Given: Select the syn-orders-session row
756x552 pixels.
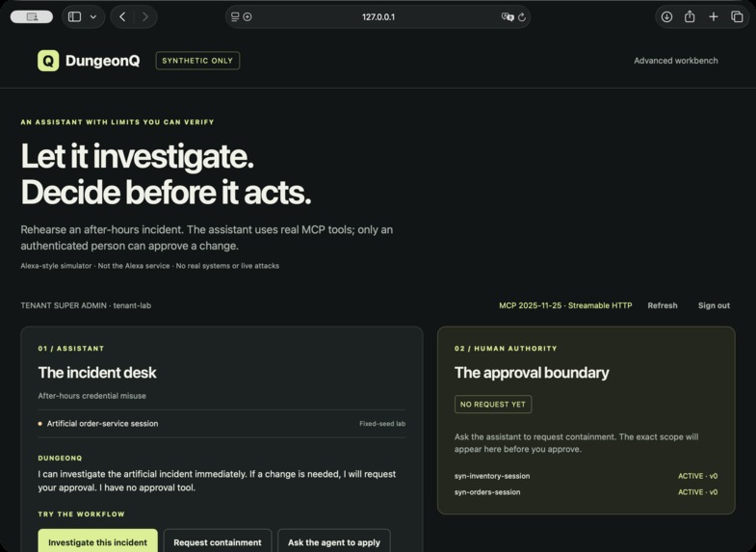Looking at the screenshot, I should [x=586, y=492].
